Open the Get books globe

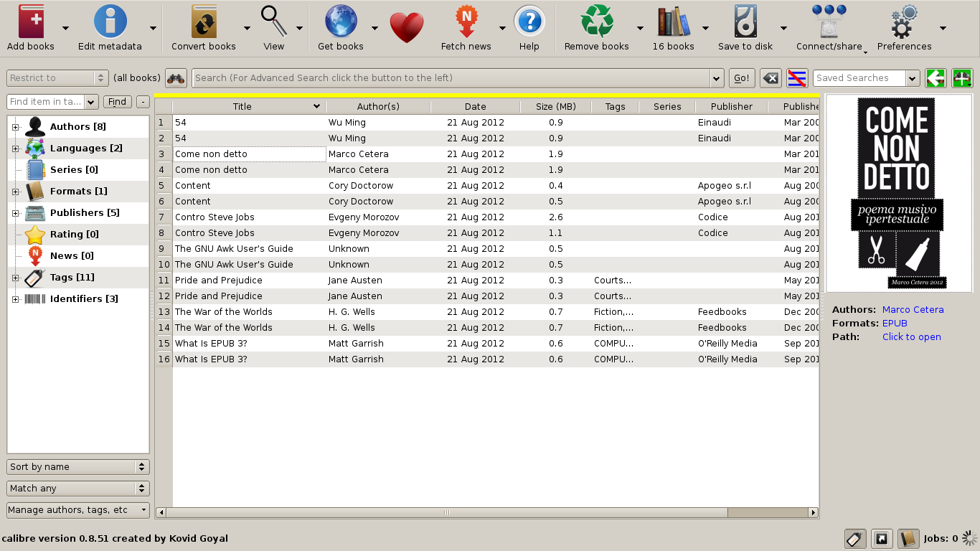341,22
